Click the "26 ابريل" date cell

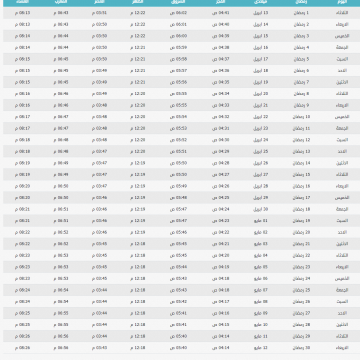click(261, 163)
